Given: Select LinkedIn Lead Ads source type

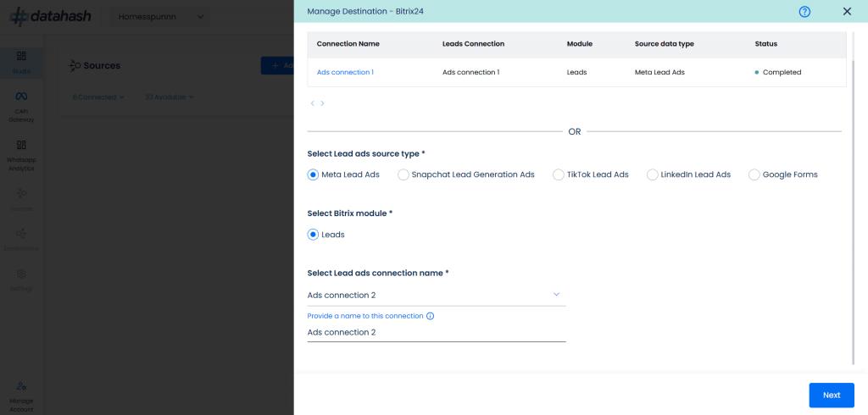Looking at the screenshot, I should tap(652, 174).
